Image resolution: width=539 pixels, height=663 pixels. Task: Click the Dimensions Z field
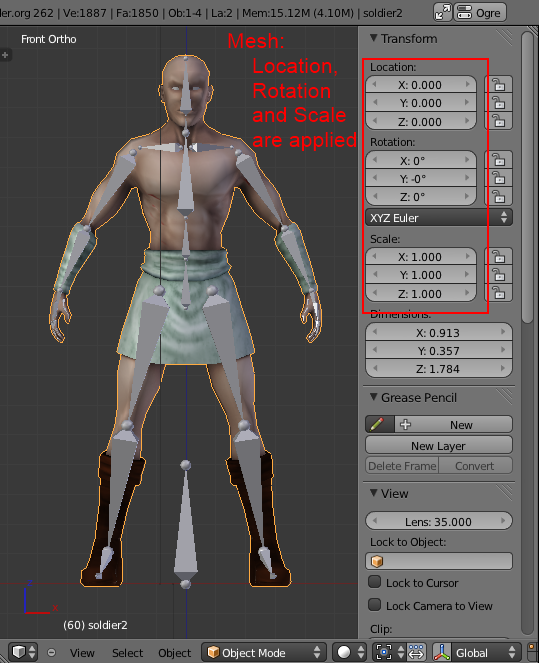tap(439, 369)
